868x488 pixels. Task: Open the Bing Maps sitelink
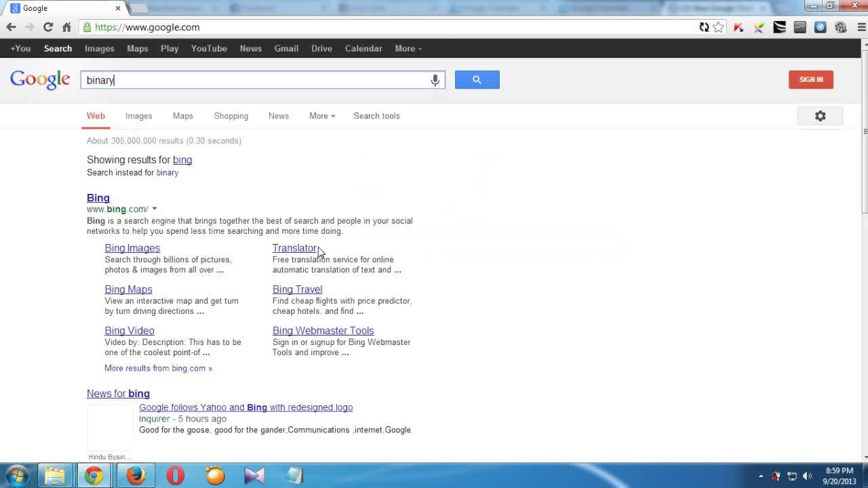[128, 289]
